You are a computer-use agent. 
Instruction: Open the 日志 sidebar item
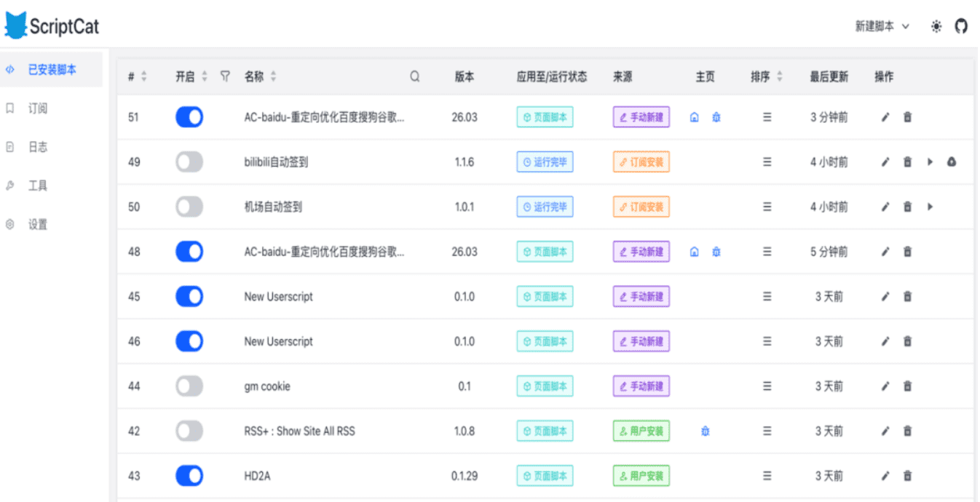tap(51, 147)
